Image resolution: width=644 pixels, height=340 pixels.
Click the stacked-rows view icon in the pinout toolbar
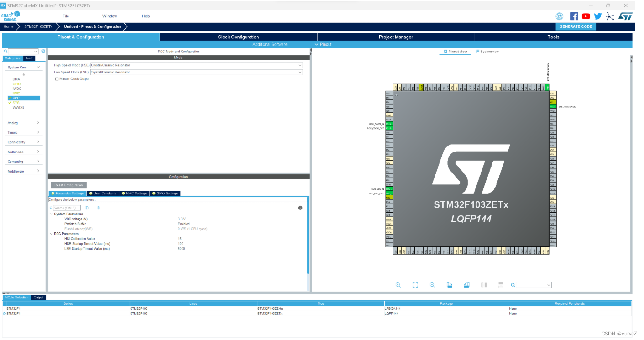click(500, 285)
